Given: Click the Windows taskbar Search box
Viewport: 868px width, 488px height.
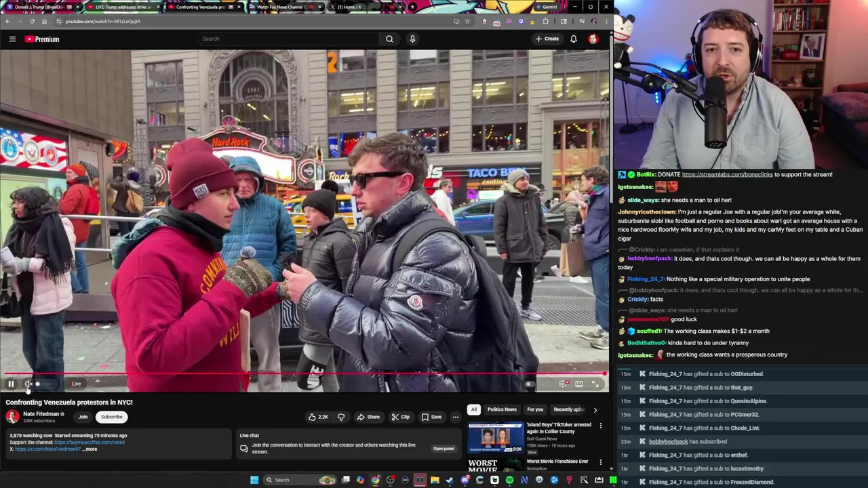Looking at the screenshot, I should point(299,480).
